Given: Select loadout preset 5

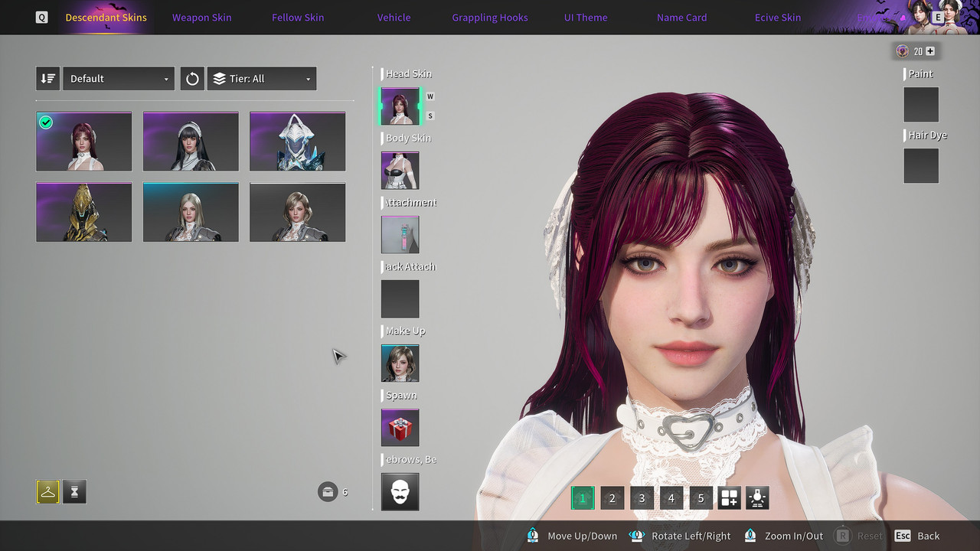Looking at the screenshot, I should coord(701,498).
